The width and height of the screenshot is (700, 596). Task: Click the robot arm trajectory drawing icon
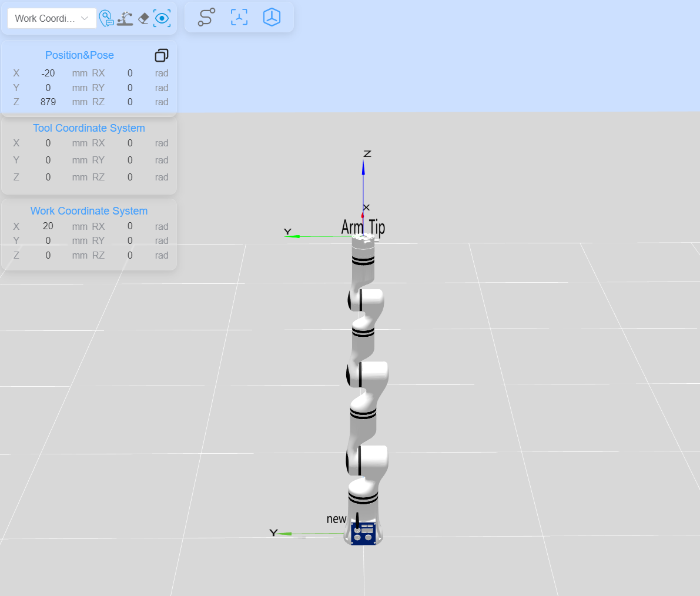click(125, 18)
